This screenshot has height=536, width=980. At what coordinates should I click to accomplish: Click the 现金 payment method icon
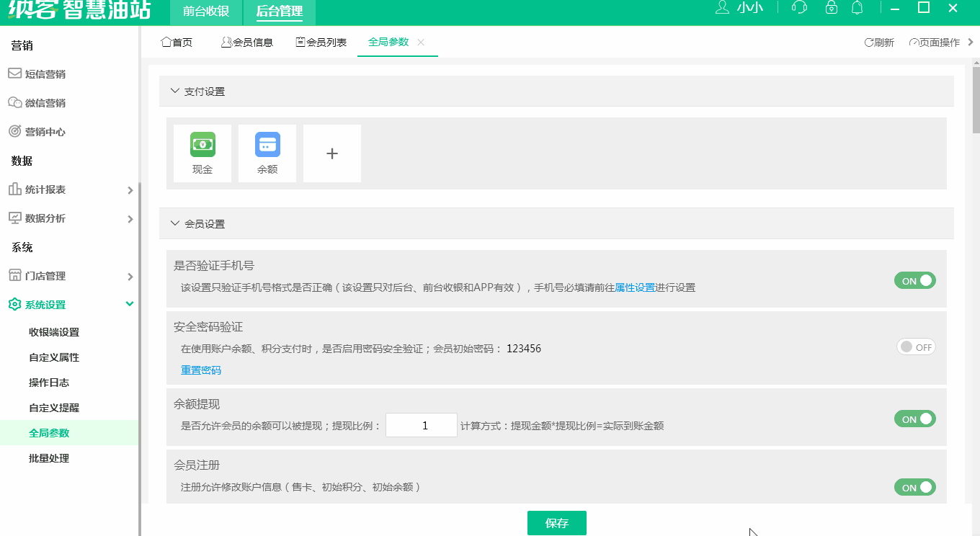[202, 153]
